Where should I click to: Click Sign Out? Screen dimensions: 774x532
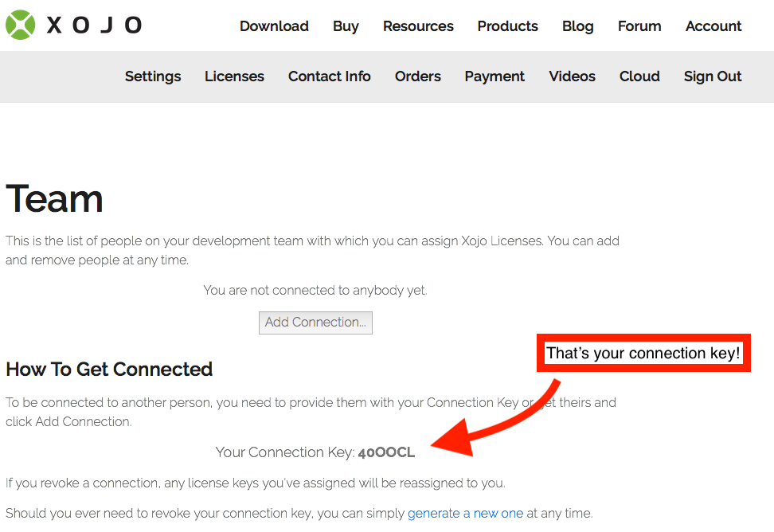[713, 76]
